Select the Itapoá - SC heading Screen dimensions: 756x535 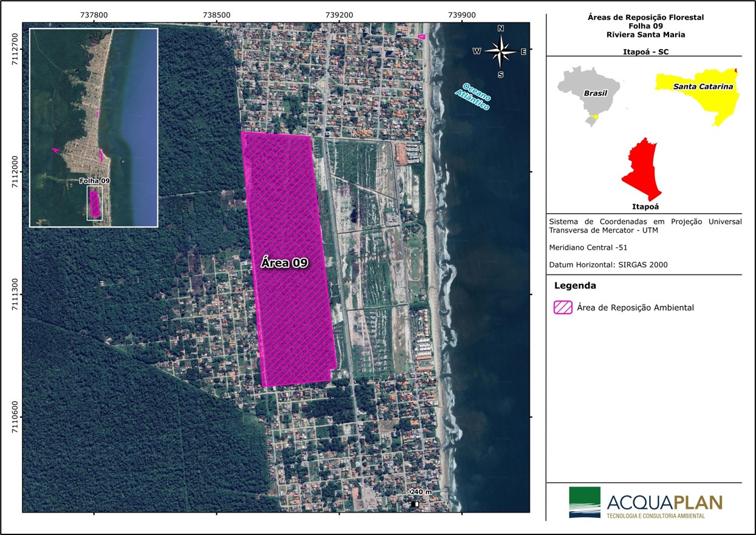pyautogui.click(x=645, y=52)
